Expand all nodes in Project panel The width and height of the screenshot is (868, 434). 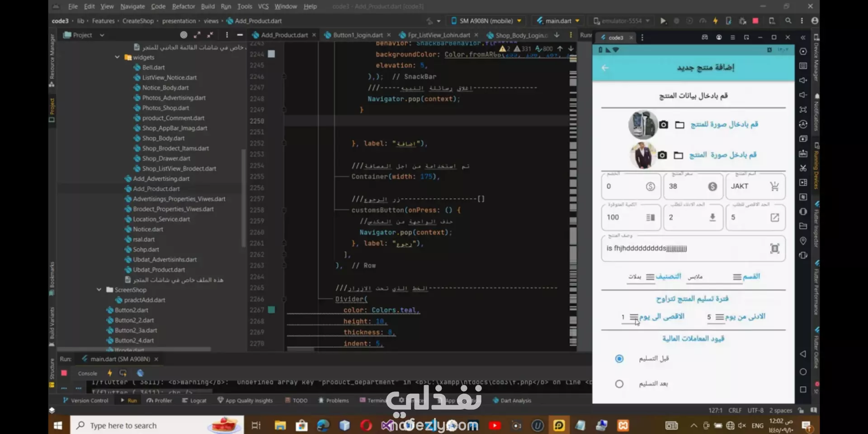tap(197, 35)
